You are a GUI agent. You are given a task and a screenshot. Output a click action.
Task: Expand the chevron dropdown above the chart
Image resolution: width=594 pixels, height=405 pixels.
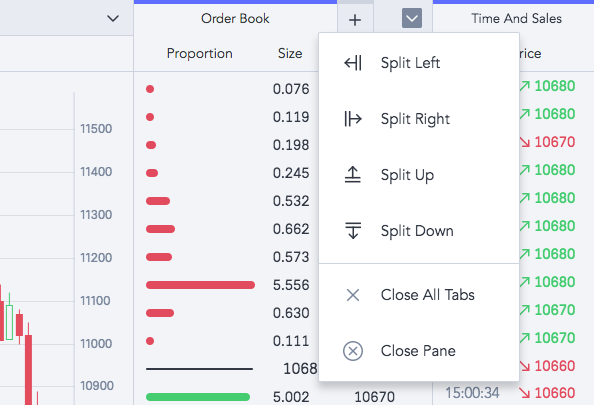click(113, 18)
